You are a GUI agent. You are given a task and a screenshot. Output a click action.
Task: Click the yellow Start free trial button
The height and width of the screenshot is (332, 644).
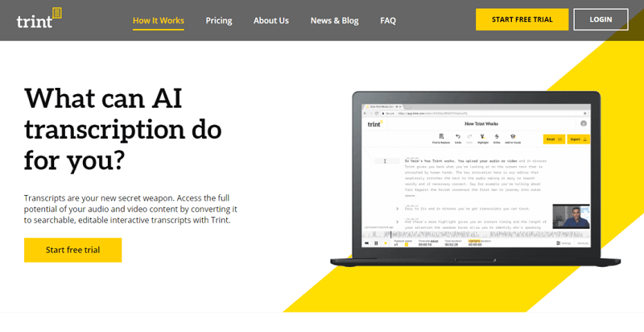[72, 250]
